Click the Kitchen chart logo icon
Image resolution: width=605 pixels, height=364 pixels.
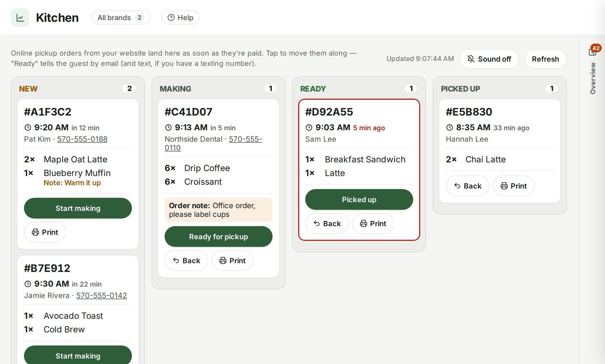[20, 17]
